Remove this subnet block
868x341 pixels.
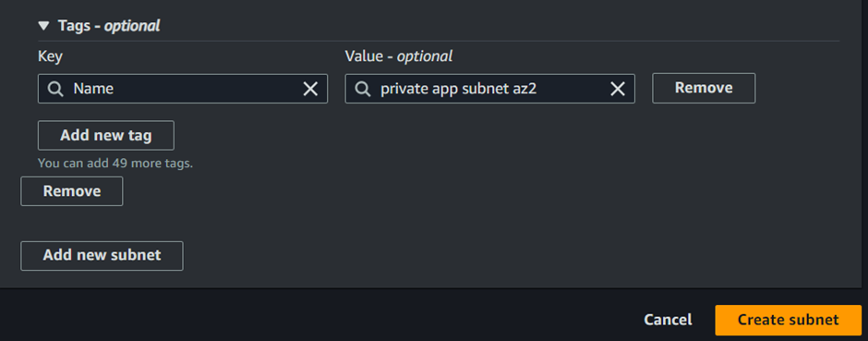click(72, 191)
